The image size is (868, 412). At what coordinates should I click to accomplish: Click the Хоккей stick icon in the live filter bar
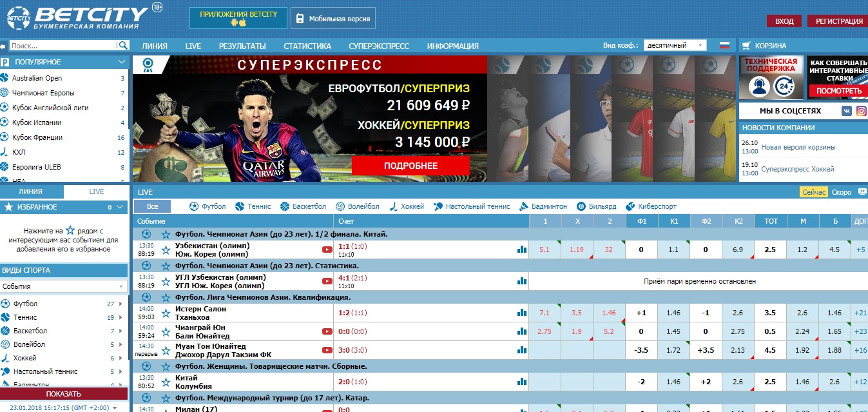point(393,206)
